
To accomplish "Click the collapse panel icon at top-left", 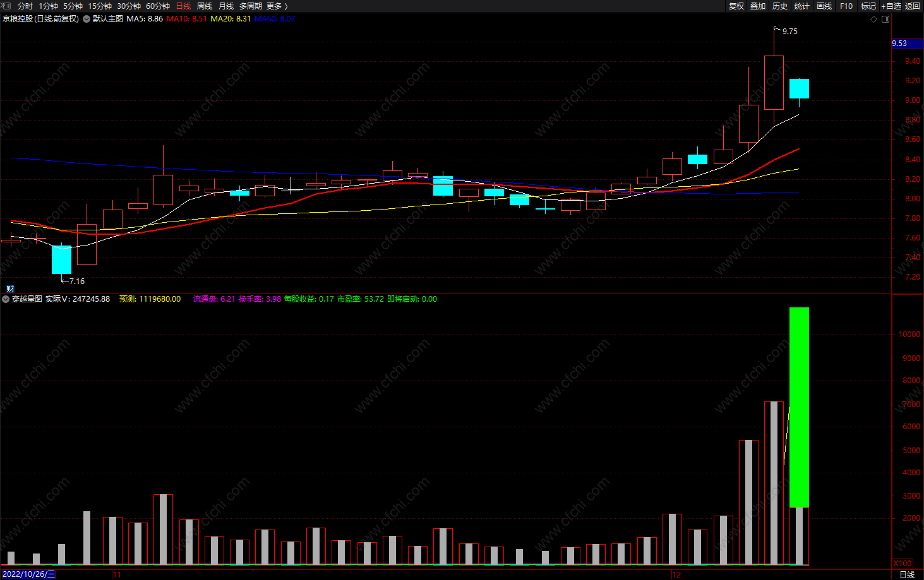I will tap(6, 6).
